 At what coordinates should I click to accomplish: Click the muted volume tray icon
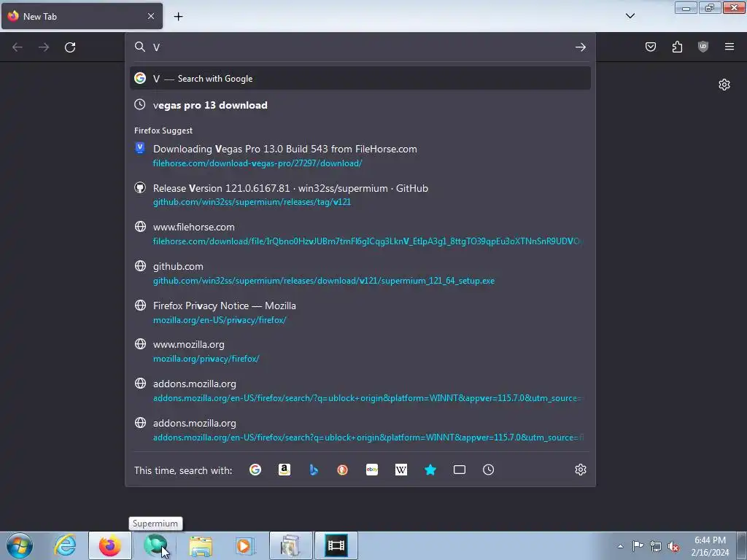click(673, 546)
